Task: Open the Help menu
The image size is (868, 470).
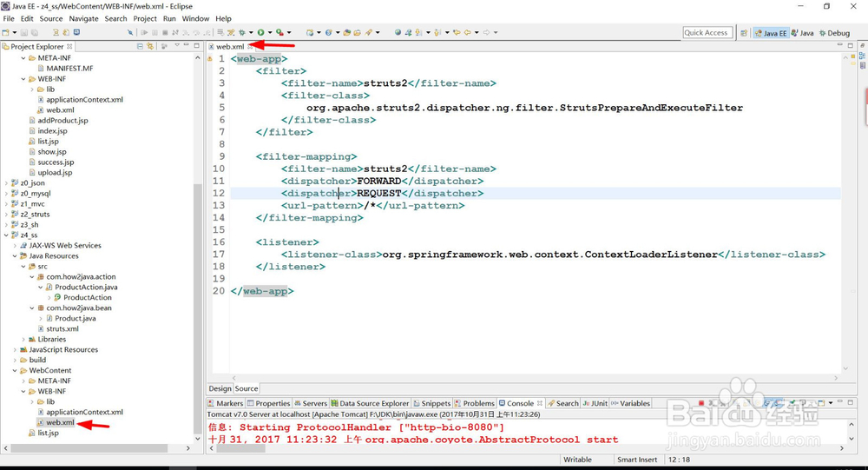Action: pos(223,18)
